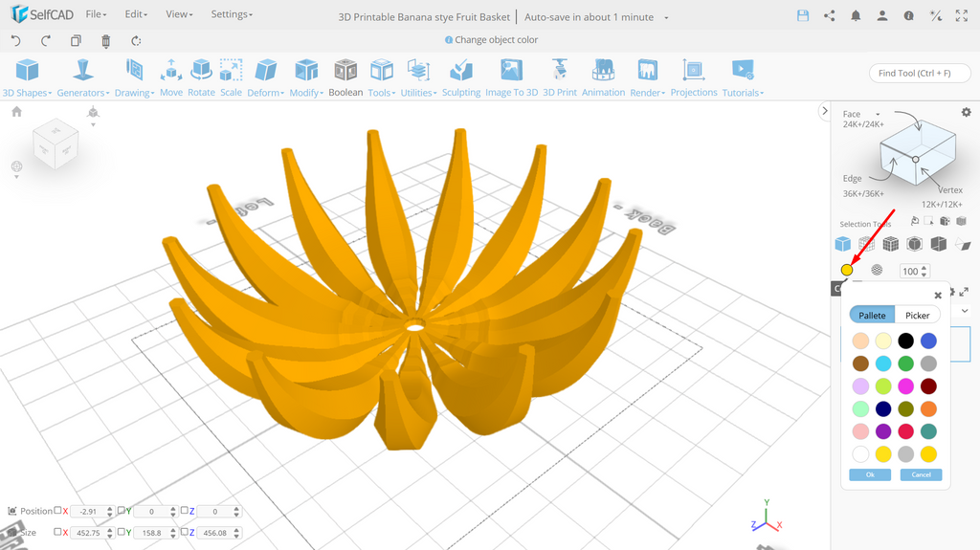Pick the black color swatch
This screenshot has height=550, width=980.
click(x=905, y=341)
